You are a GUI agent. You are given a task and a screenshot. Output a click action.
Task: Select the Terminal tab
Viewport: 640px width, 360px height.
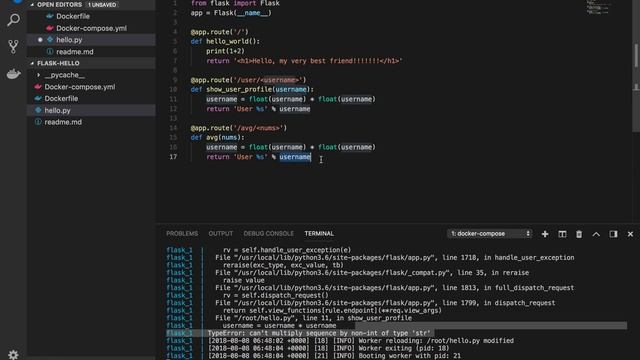[319, 233]
